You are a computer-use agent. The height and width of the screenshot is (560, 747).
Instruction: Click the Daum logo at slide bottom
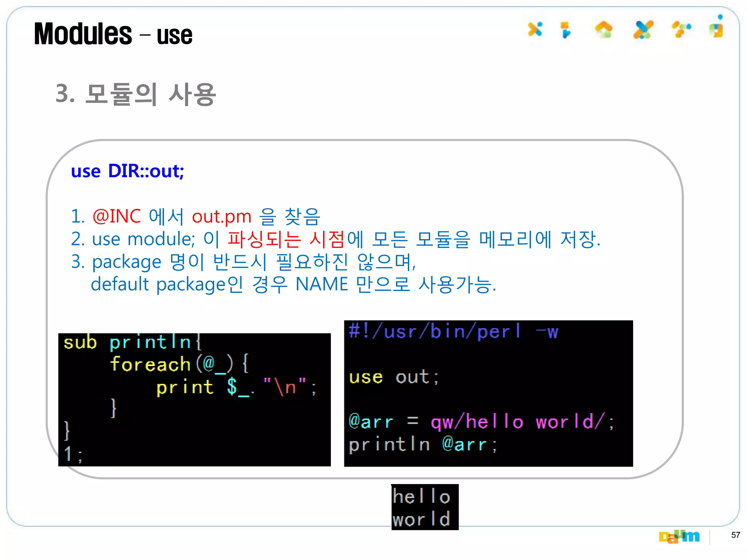[x=679, y=537]
